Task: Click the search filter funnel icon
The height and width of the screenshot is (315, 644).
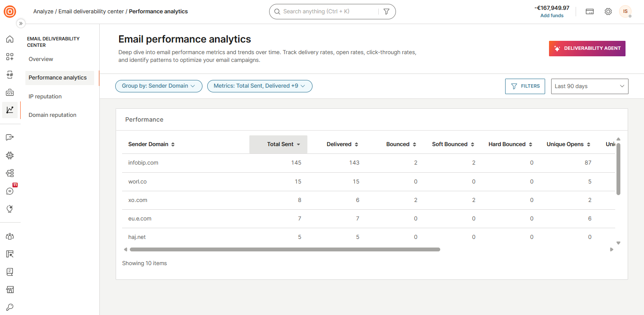Action: click(386, 12)
